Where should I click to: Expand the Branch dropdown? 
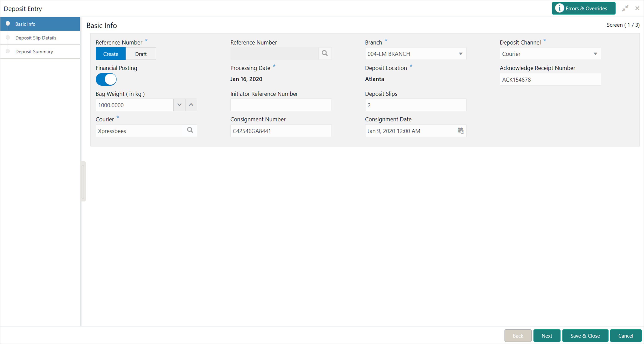point(460,54)
